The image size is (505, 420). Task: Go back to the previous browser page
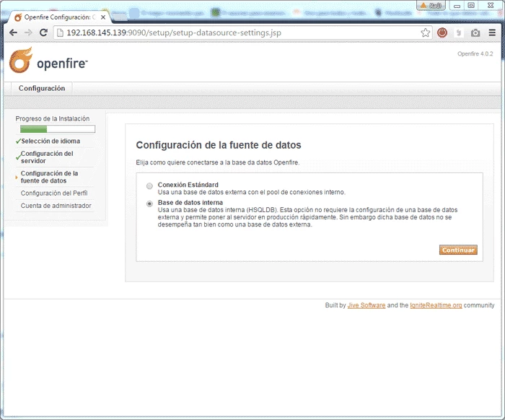tap(13, 32)
